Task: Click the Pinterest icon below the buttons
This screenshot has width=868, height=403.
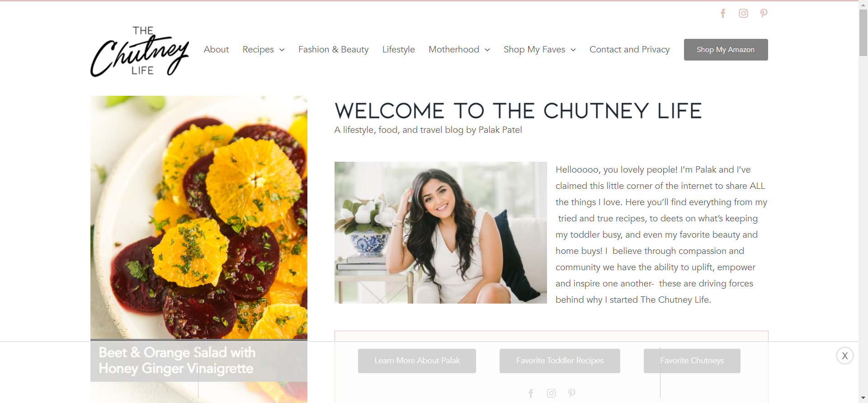Action: (x=572, y=393)
